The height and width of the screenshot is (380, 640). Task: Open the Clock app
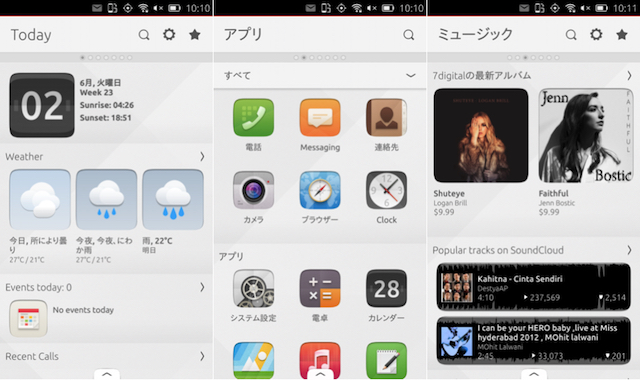click(x=387, y=190)
